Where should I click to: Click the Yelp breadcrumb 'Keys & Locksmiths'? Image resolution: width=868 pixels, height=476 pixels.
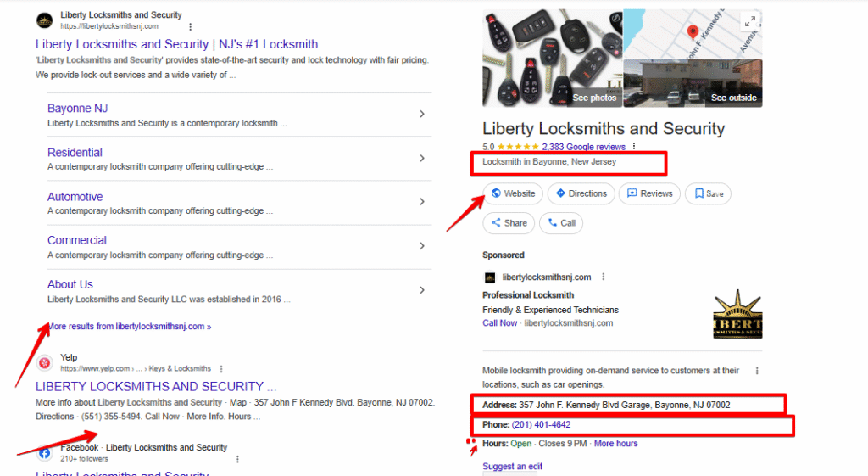click(180, 368)
